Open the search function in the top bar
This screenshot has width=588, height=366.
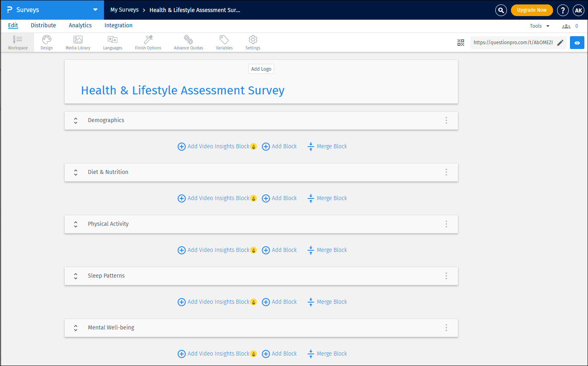(501, 10)
